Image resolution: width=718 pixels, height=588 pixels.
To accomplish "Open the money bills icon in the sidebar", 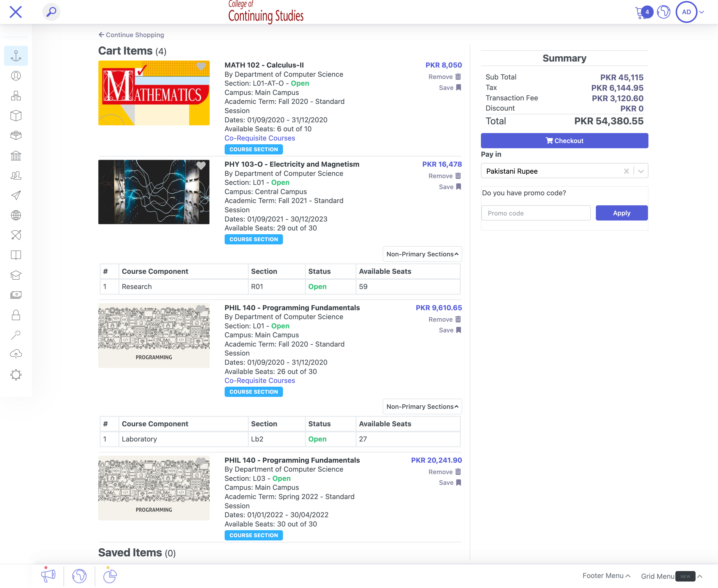I will pos(16,295).
